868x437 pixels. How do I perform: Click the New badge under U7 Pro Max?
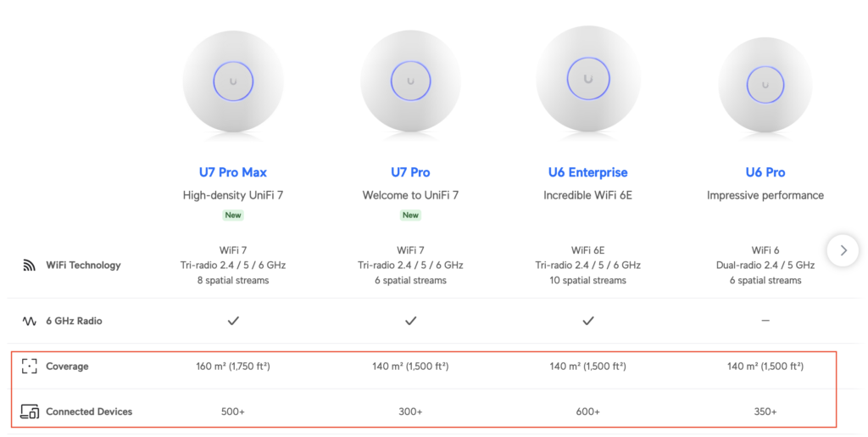233,215
